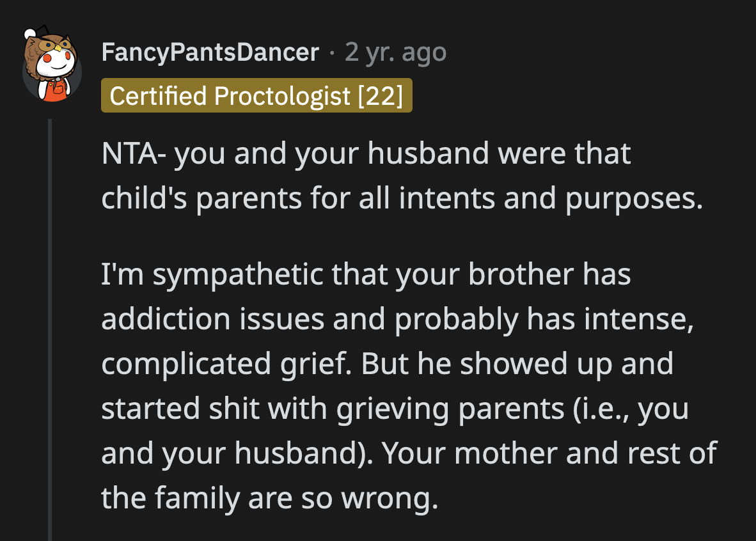Open FancyPantsDancer's user profile
This screenshot has width=756, height=541.
tap(211, 53)
